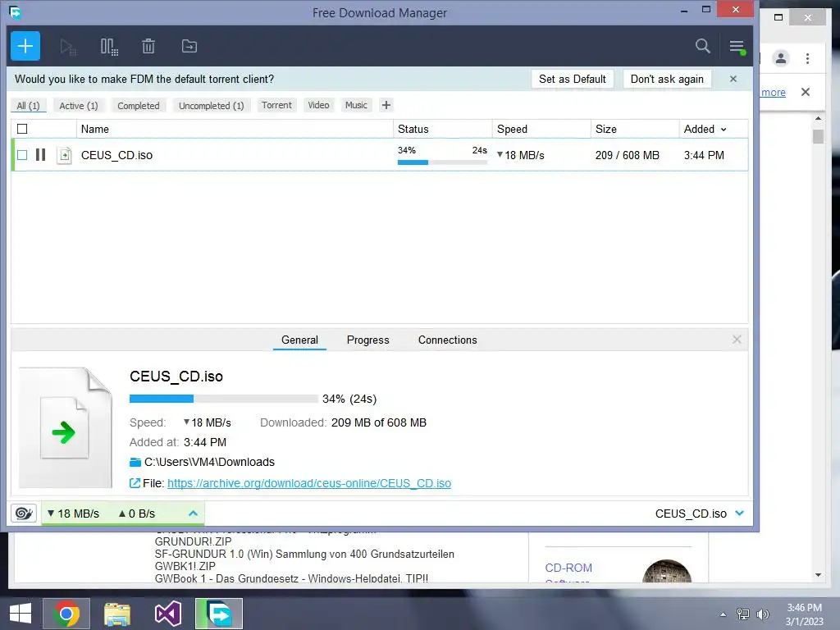Switch to the Progress details tab
Screen dimensions: 840x630
[368, 340]
